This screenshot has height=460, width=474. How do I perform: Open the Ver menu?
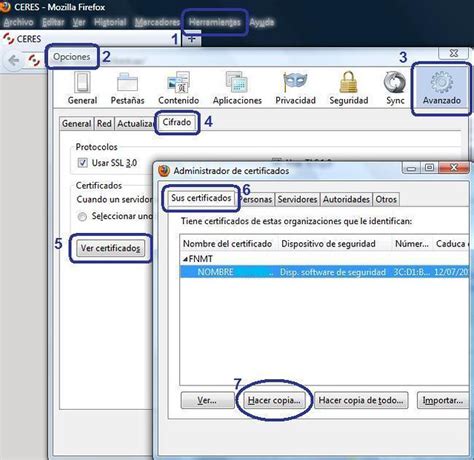[79, 22]
